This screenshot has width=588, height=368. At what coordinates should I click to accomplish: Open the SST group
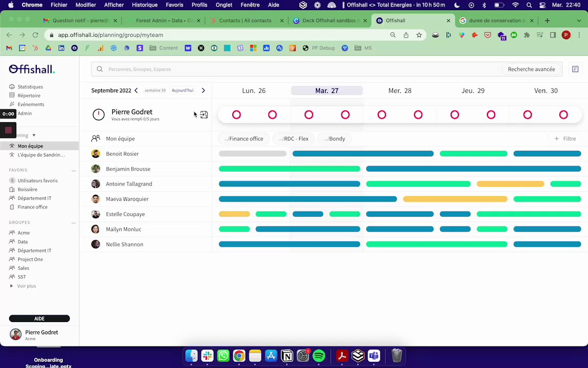22,277
